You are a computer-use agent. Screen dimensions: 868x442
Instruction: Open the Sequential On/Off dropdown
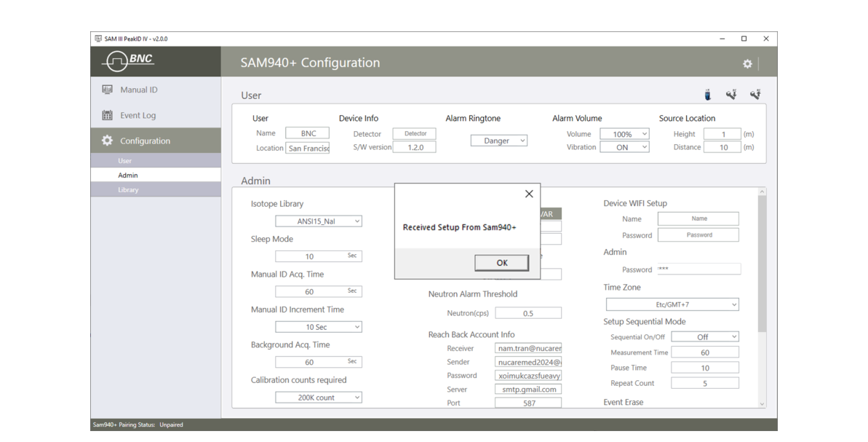(705, 336)
